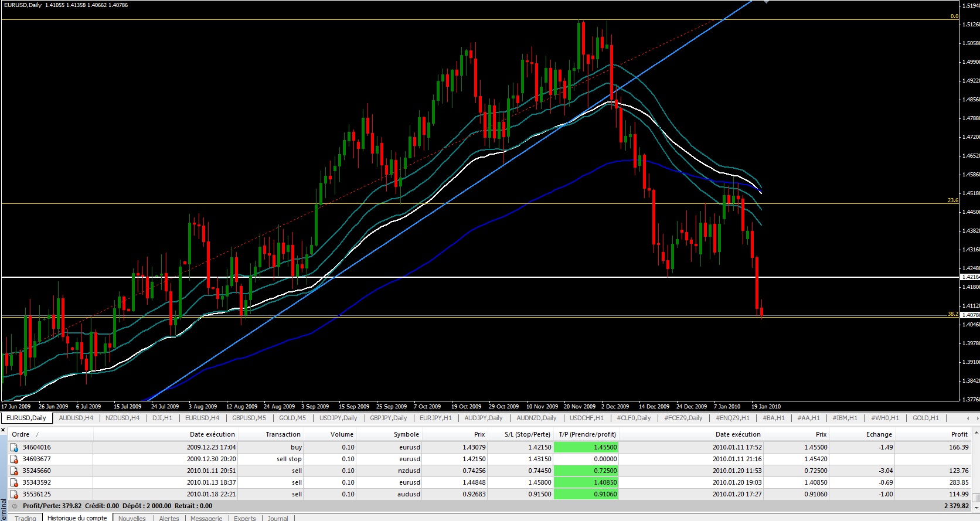Image resolution: width=980 pixels, height=521 pixels.
Task: Switch to GOLD,M5 chart tab
Action: coord(292,418)
